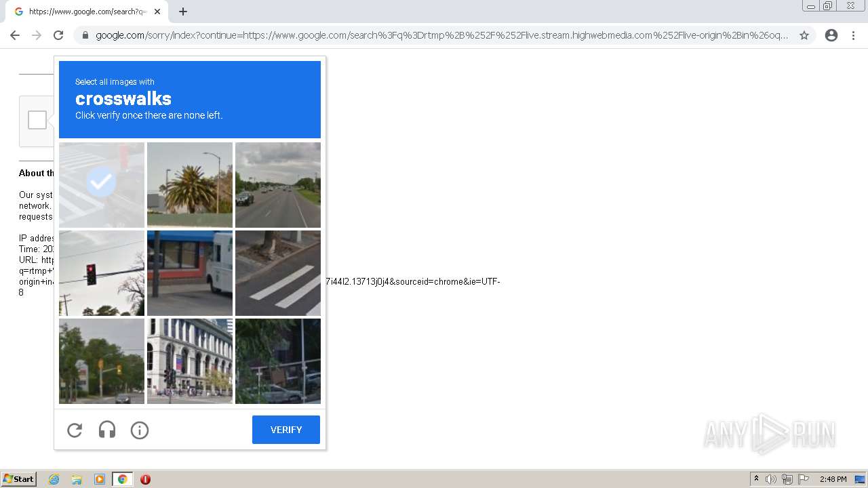The image size is (868, 488).
Task: Close the Google search tab
Action: [157, 12]
